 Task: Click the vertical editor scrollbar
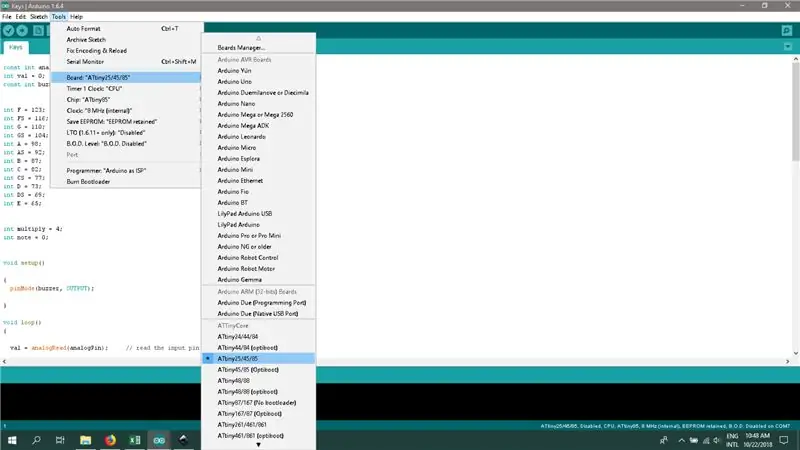[795, 112]
